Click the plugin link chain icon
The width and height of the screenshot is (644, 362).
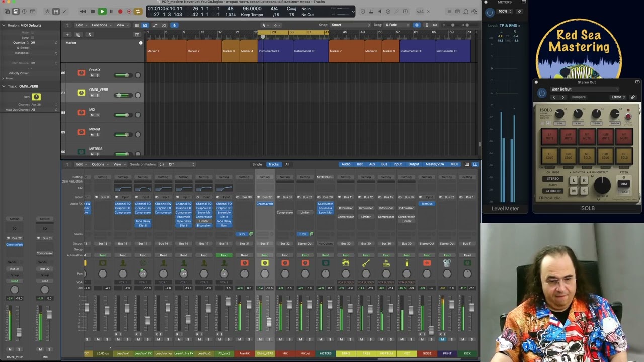(x=633, y=97)
